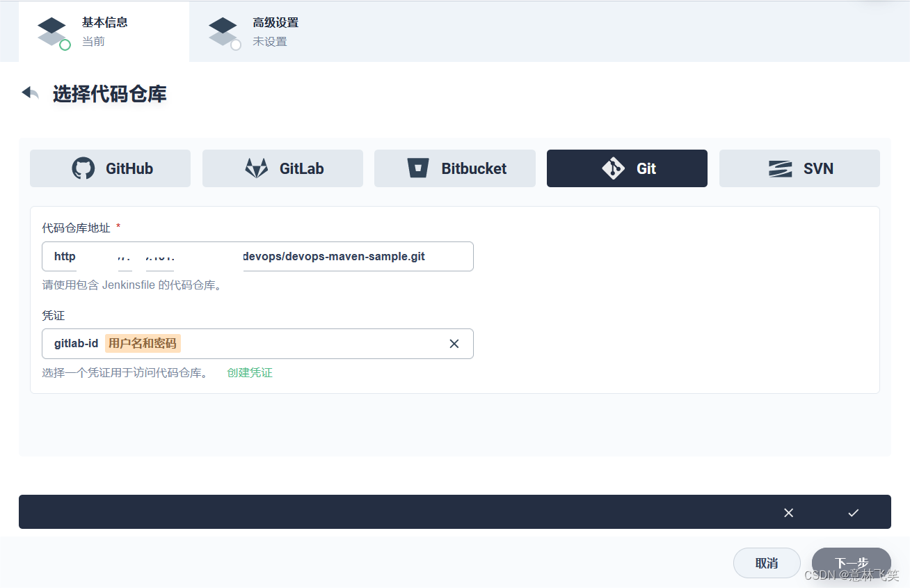Viewport: 910px width, 588px height.
Task: Select GitLab as code repository
Action: (282, 168)
